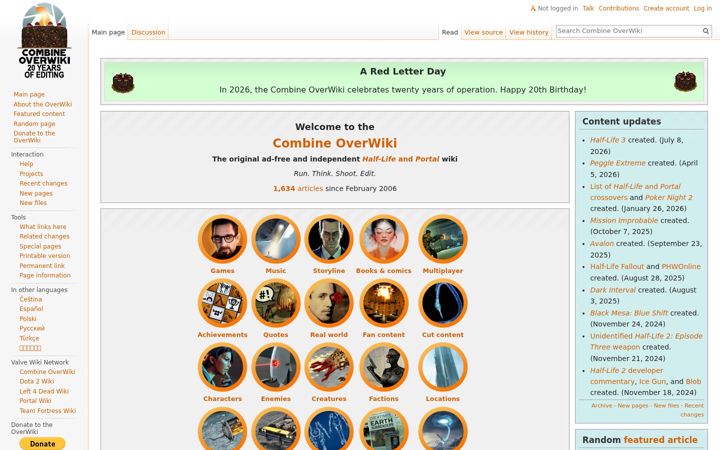Viewport: 720px width, 450px height.
Task: Open the Music portal icon
Action: (276, 239)
